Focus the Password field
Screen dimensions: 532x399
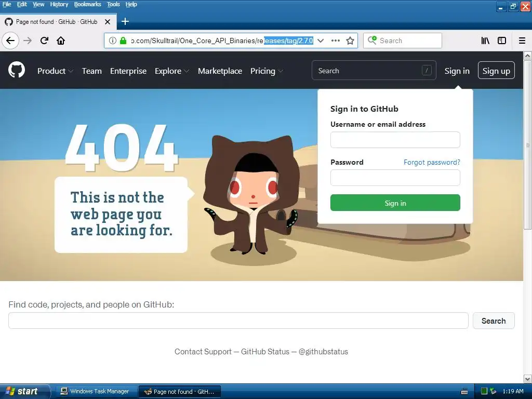point(395,178)
